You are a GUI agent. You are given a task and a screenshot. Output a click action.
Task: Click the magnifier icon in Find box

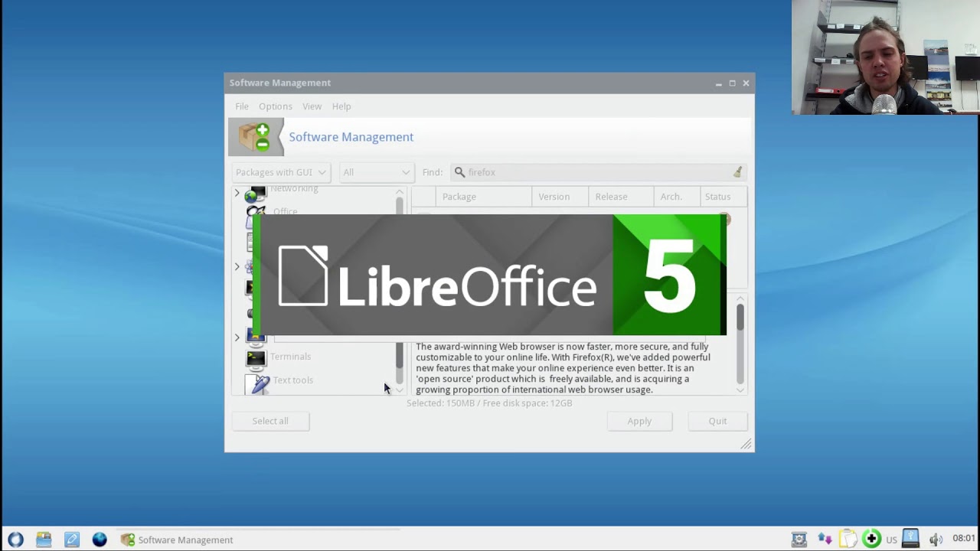[459, 172]
